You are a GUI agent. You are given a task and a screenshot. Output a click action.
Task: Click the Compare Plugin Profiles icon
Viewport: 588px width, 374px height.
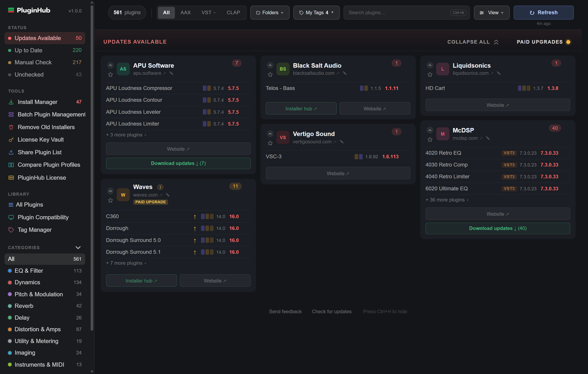click(x=11, y=165)
